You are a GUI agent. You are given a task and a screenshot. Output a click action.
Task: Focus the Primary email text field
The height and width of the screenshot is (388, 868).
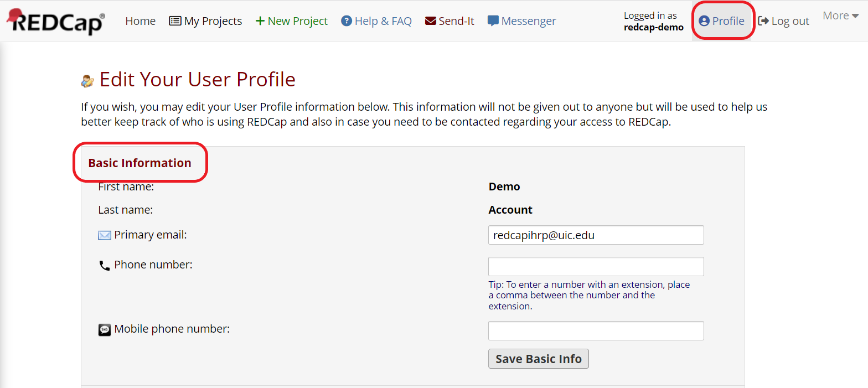(x=596, y=235)
